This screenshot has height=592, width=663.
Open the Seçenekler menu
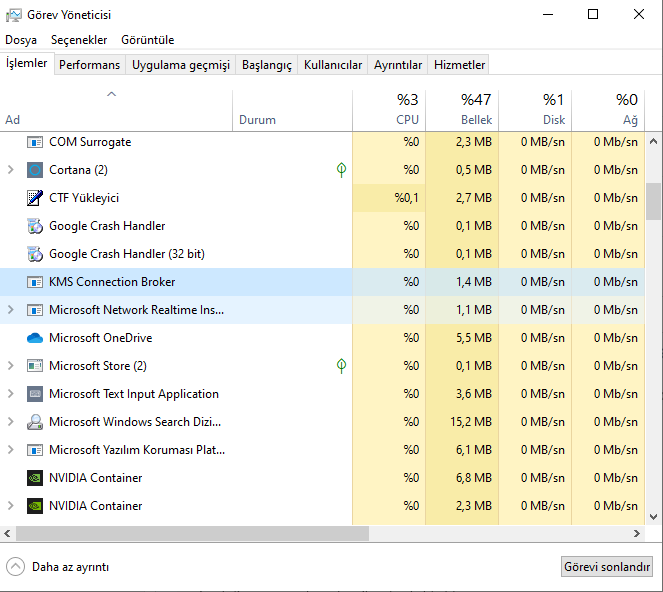click(78, 40)
